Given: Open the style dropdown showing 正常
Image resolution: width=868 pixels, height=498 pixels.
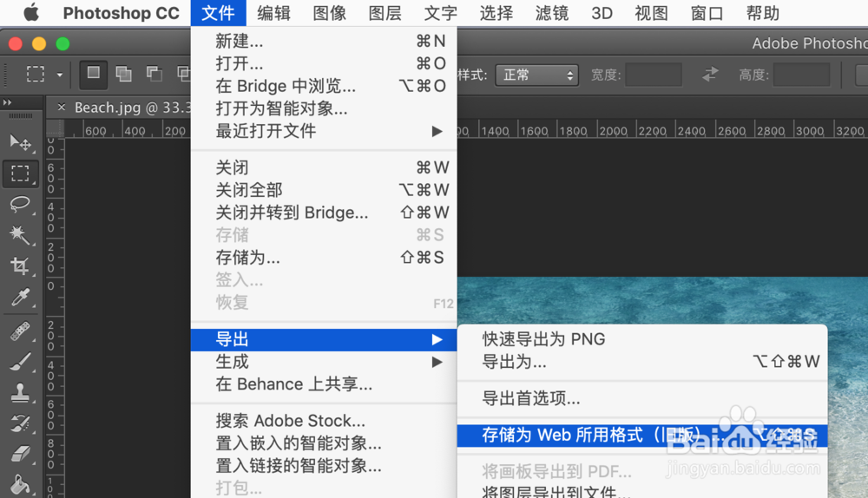Looking at the screenshot, I should tap(537, 75).
